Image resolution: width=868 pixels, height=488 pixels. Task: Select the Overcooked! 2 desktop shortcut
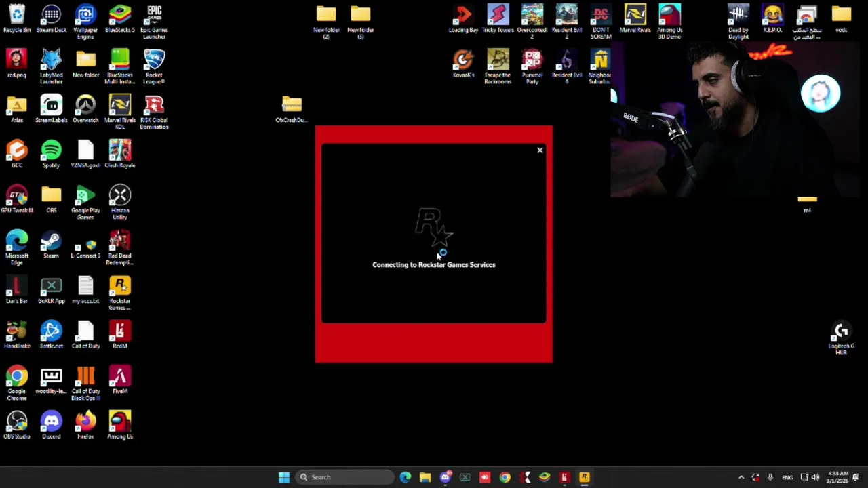[532, 22]
